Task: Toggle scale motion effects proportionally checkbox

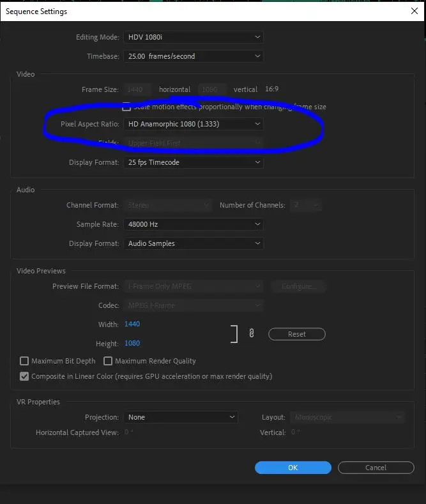Action: click(x=126, y=107)
